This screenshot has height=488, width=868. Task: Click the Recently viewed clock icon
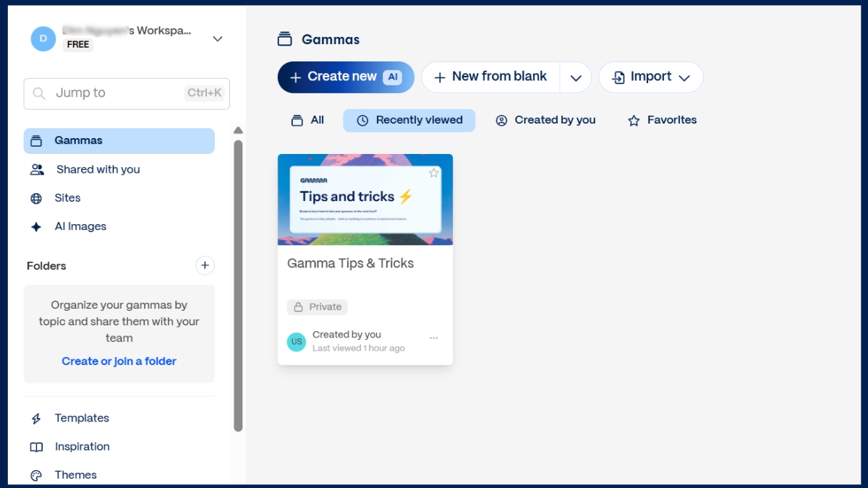pos(362,121)
